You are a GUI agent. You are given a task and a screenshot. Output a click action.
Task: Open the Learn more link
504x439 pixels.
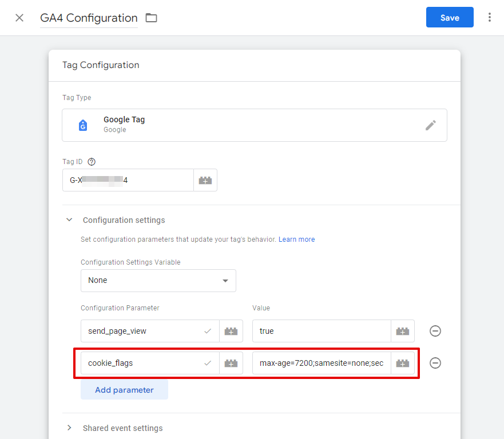tap(296, 239)
